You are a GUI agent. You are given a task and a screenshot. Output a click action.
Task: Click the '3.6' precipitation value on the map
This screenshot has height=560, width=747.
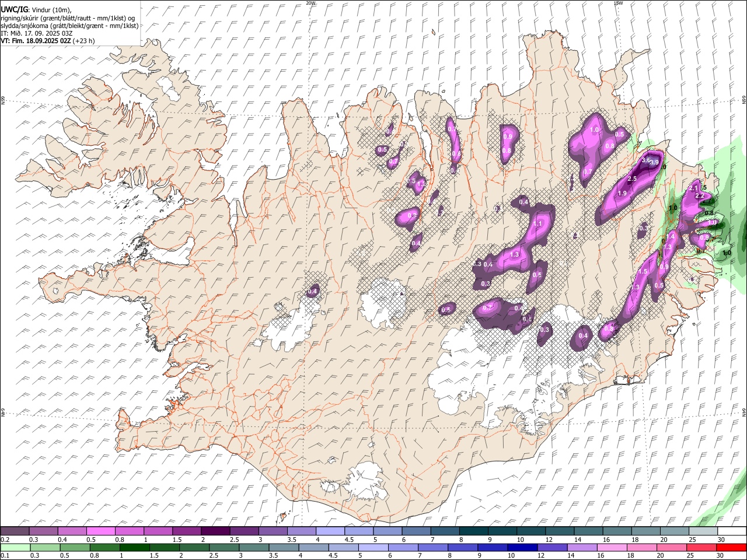(646, 159)
